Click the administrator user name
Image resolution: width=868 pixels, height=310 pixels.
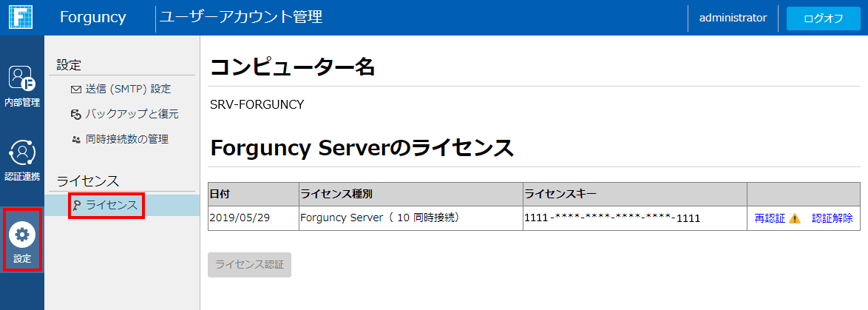tap(733, 18)
